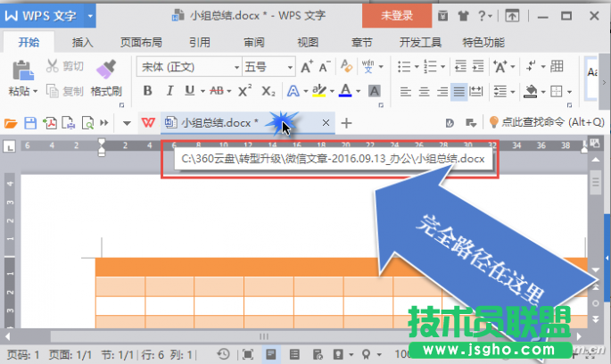Toggle Italic formatting
The image size is (611, 364).
pyautogui.click(x=169, y=91)
